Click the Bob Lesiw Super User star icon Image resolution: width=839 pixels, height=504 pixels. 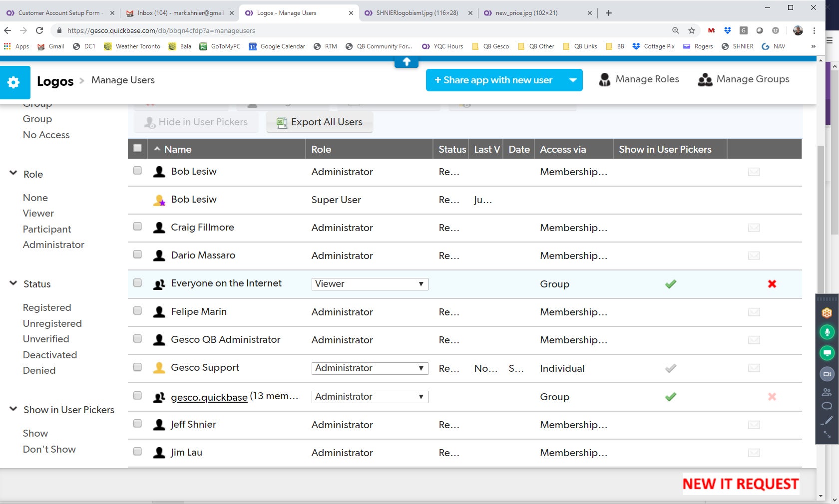(159, 200)
